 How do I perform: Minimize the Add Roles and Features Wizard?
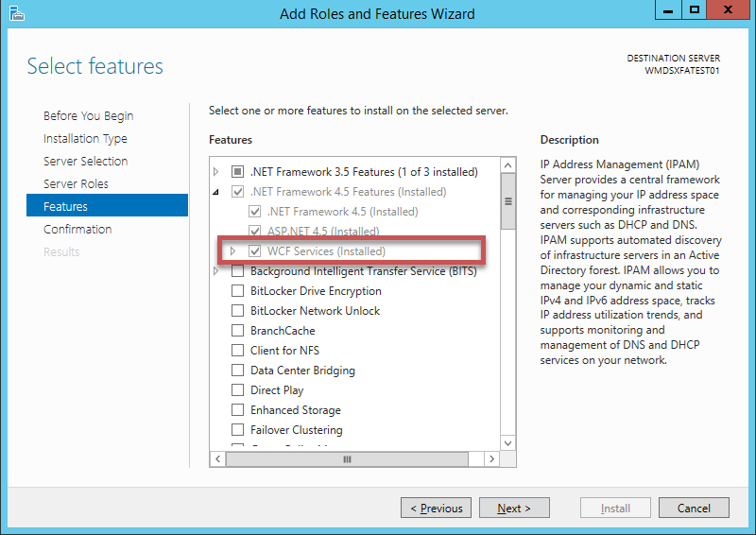(x=666, y=10)
